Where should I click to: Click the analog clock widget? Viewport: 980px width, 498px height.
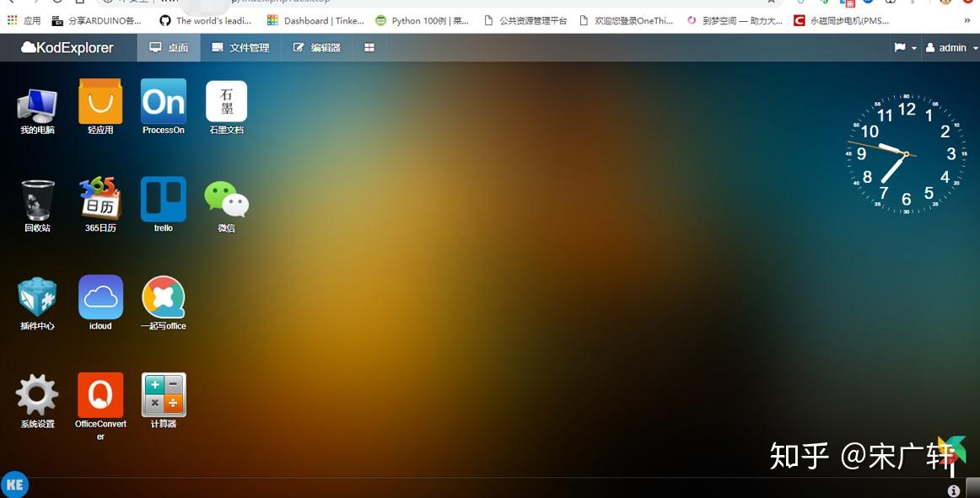(907, 153)
